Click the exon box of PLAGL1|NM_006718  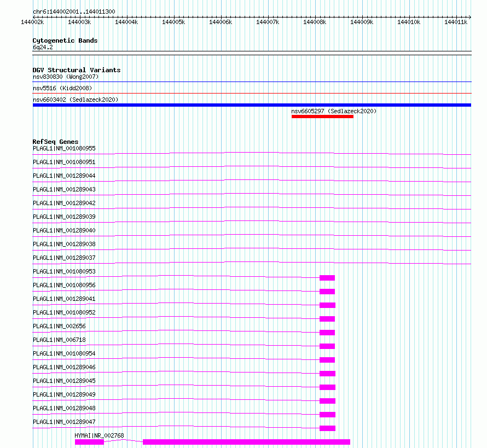[327, 346]
